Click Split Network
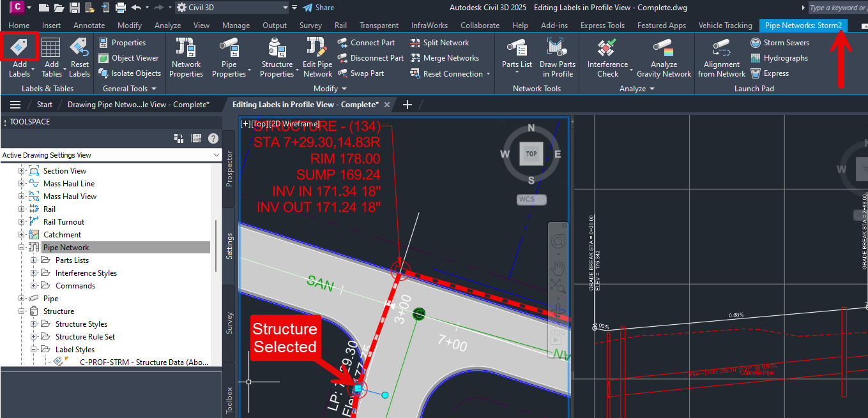This screenshot has height=418, width=868. pos(439,43)
